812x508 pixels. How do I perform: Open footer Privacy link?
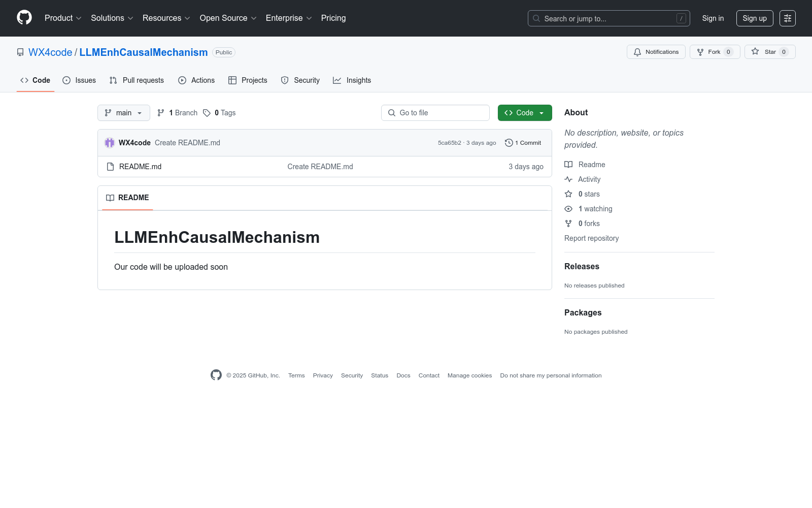[323, 375]
